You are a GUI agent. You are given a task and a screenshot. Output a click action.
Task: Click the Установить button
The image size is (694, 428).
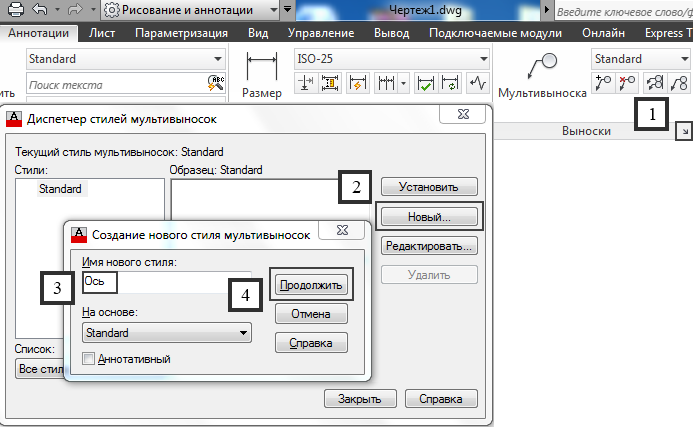pyautogui.click(x=429, y=187)
